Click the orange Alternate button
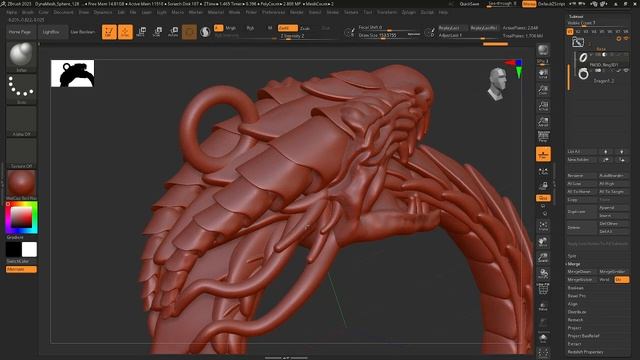The image size is (640, 360). coord(21,269)
